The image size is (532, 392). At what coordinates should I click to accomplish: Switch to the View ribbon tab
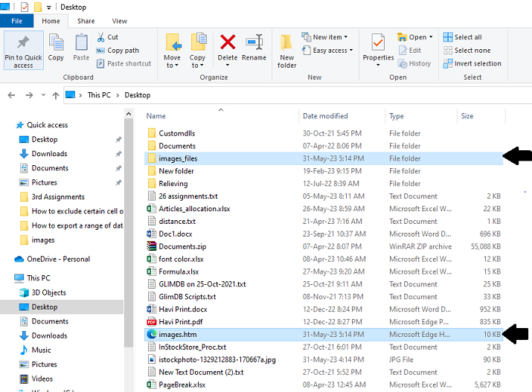pyautogui.click(x=120, y=21)
